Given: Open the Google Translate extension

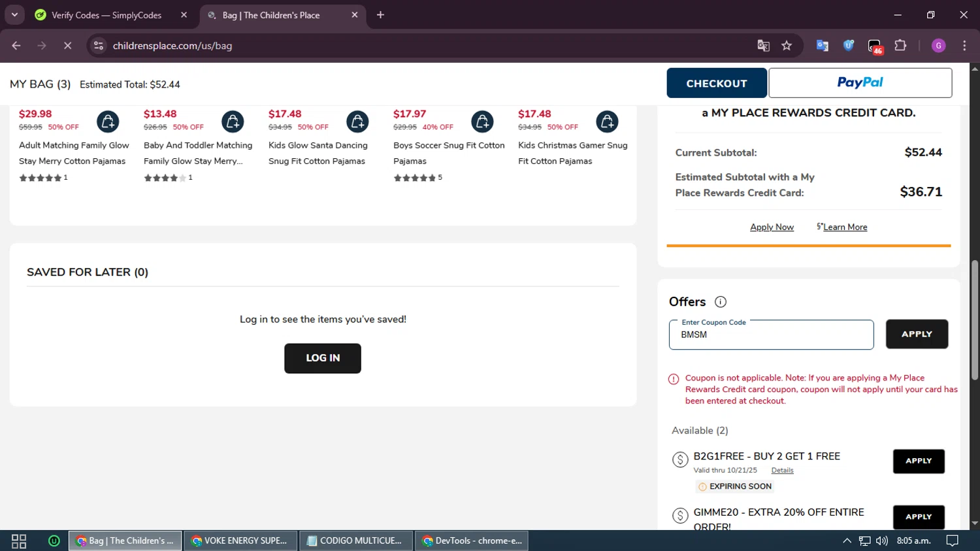Looking at the screenshot, I should coord(823,46).
